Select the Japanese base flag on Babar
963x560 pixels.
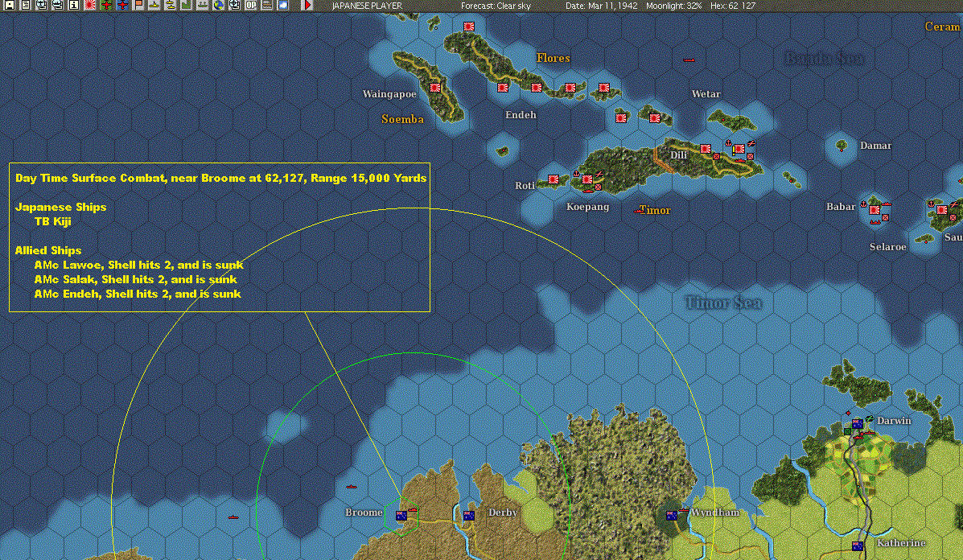tap(875, 210)
